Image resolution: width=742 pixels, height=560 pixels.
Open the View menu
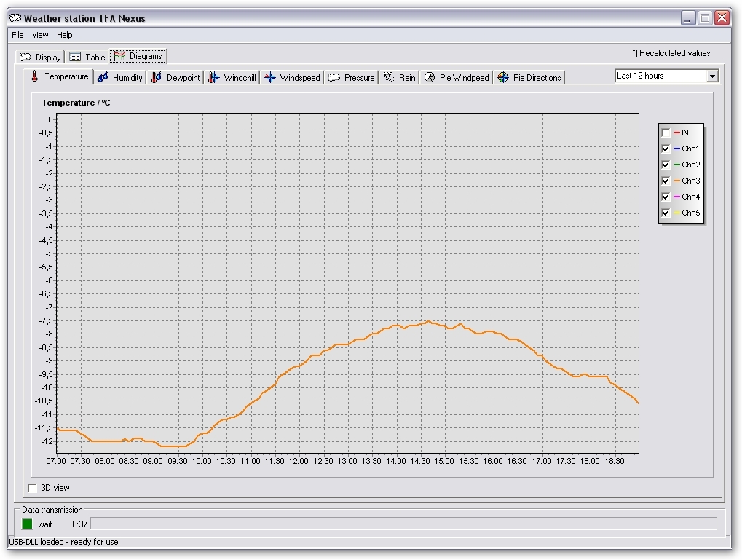[40, 35]
